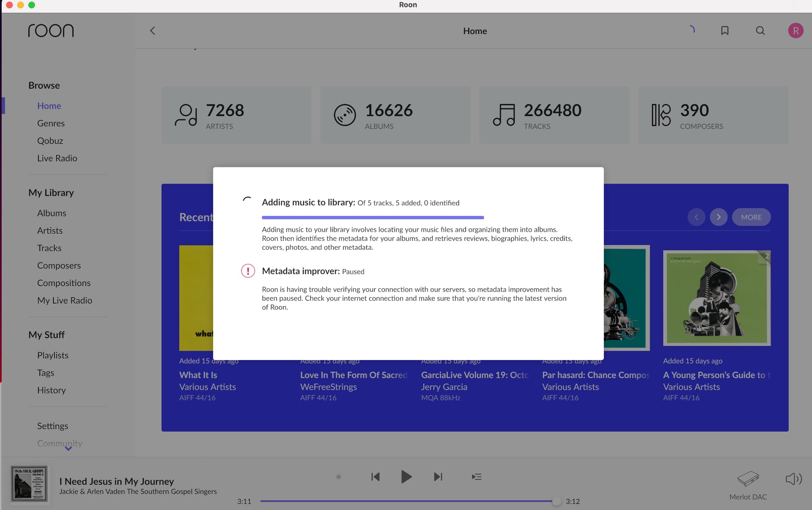Screen dimensions: 812x510
Task: Skip to the next track
Action: click(x=438, y=477)
